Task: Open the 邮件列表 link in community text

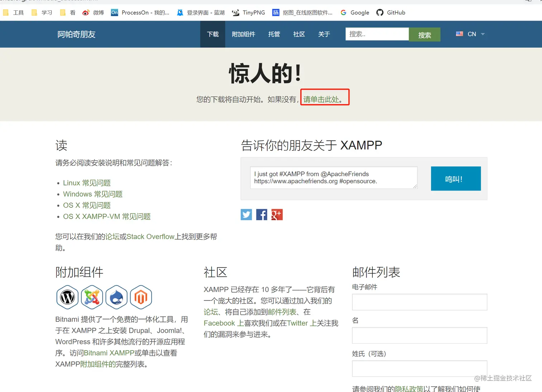Action: coord(282,312)
